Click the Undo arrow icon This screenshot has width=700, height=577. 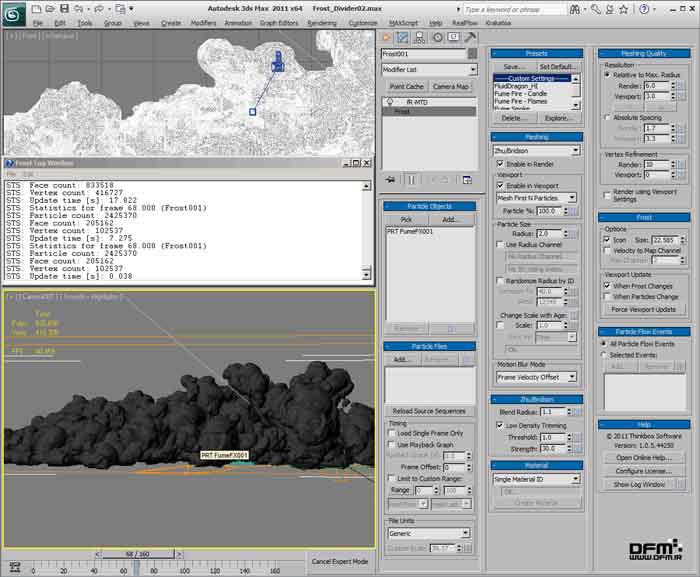click(79, 8)
